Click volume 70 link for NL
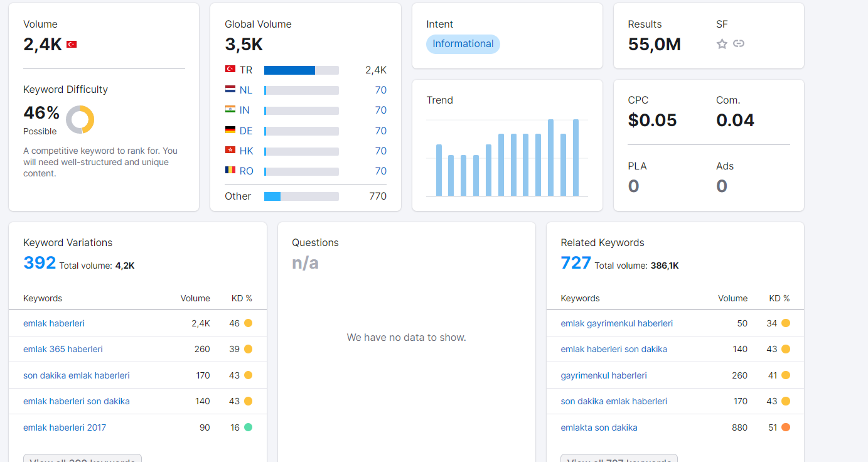The height and width of the screenshot is (462, 868). [381, 90]
